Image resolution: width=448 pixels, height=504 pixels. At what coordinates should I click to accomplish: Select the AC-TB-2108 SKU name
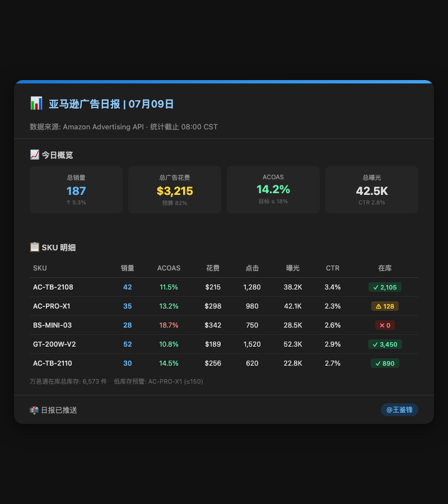[x=53, y=287]
